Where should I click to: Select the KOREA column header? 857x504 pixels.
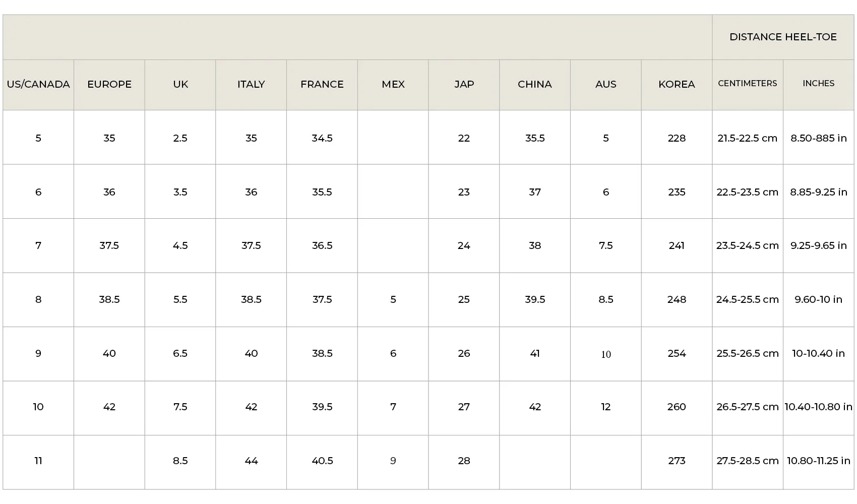pos(677,85)
